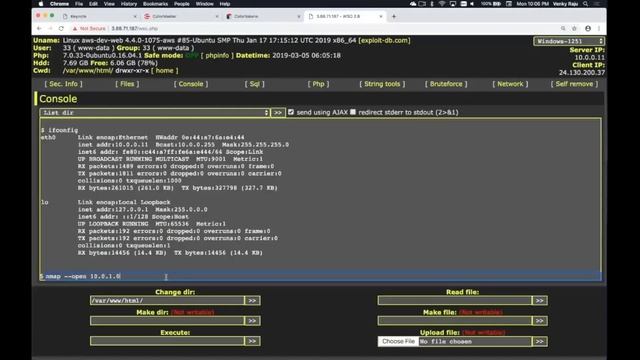Click the Choose File button
The height and width of the screenshot is (360, 640).
[398, 341]
